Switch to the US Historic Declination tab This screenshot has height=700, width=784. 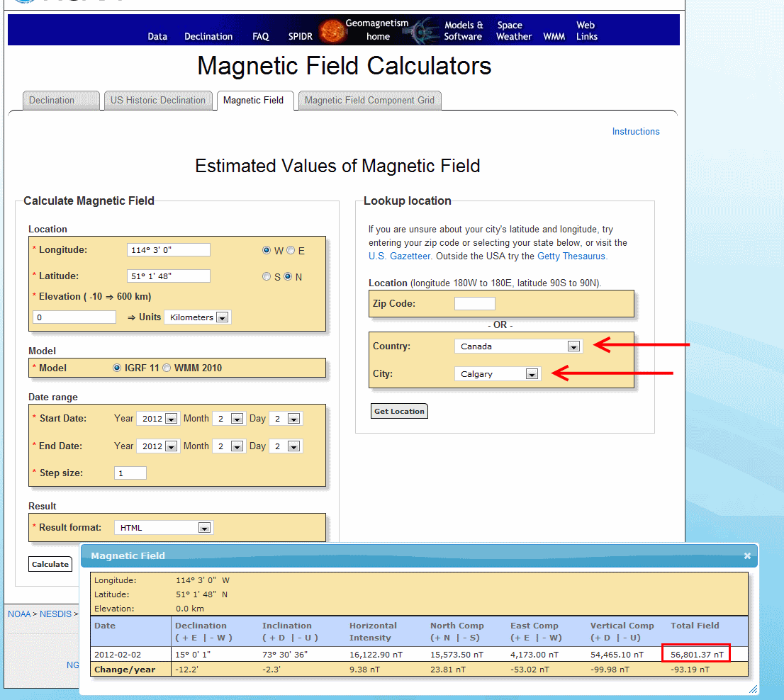point(157,101)
